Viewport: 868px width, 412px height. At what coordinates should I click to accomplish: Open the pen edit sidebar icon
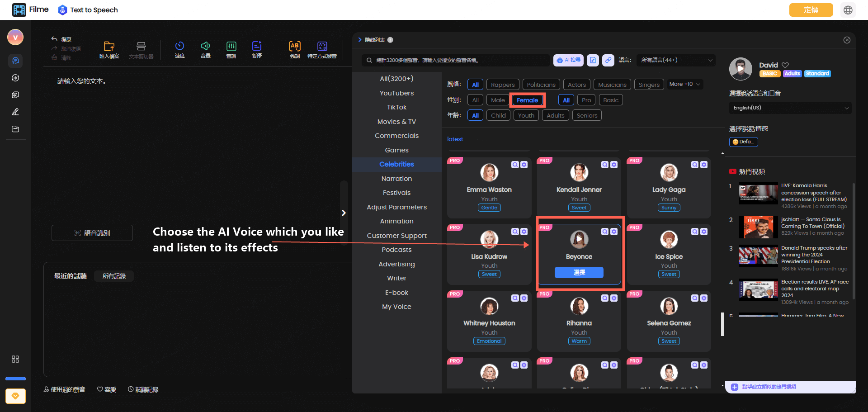(x=15, y=112)
